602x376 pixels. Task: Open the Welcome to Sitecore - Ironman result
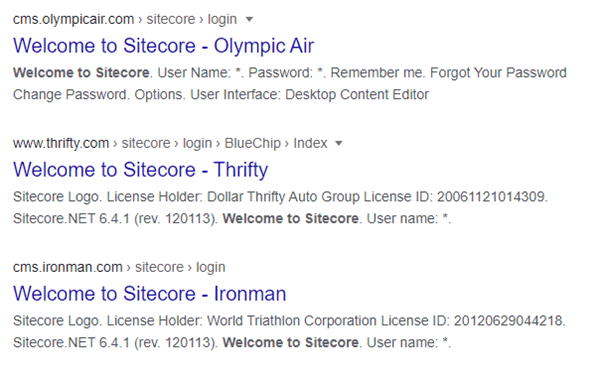(x=150, y=294)
